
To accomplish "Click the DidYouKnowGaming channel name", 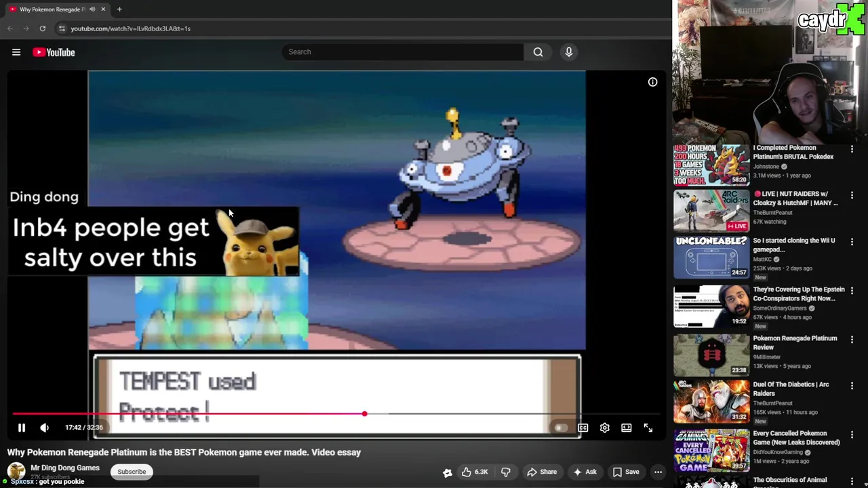I will point(778,452).
